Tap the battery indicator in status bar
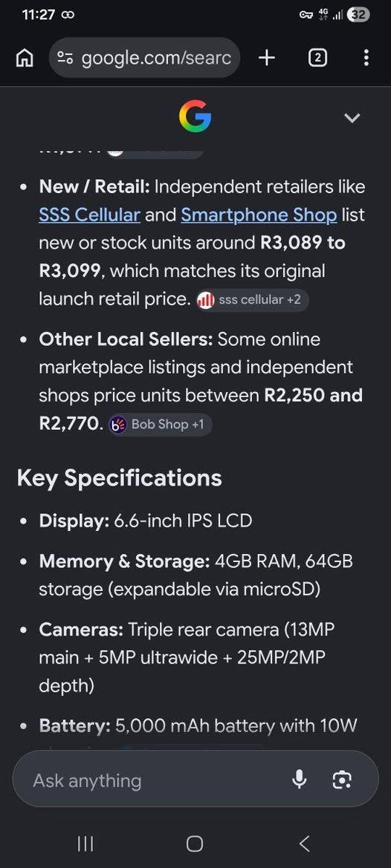 [358, 15]
